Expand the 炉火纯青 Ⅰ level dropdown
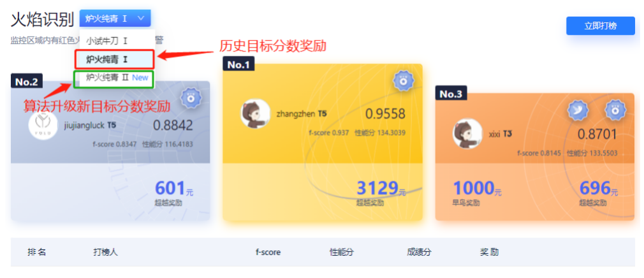The width and height of the screenshot is (644, 278). click(x=115, y=18)
